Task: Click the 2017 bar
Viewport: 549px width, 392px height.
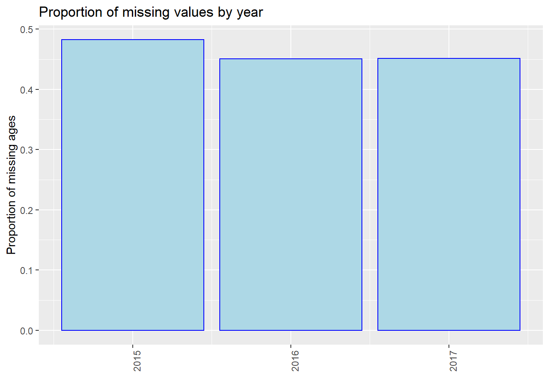Action: [x=449, y=194]
